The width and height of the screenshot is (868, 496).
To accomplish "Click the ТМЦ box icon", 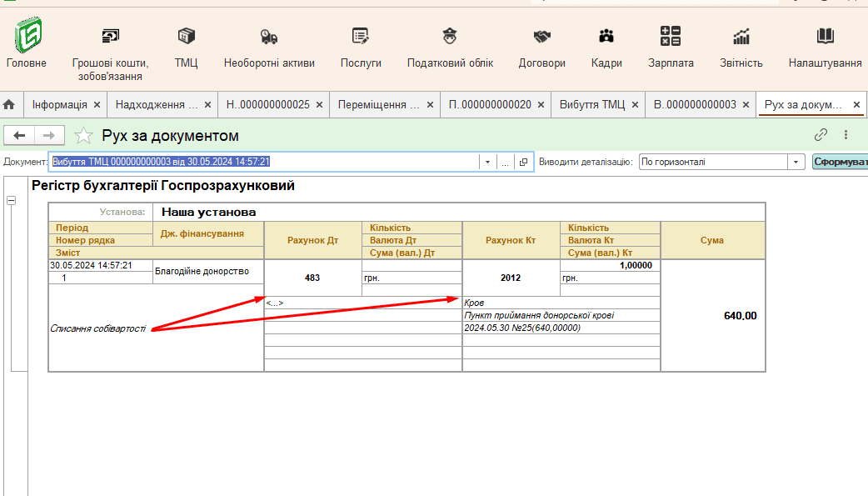I will tap(186, 37).
